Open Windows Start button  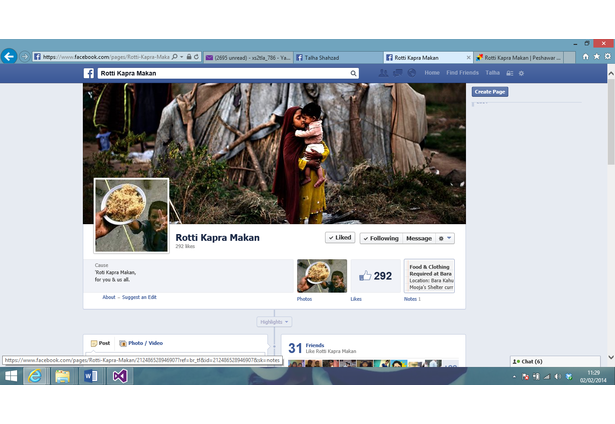coord(11,376)
